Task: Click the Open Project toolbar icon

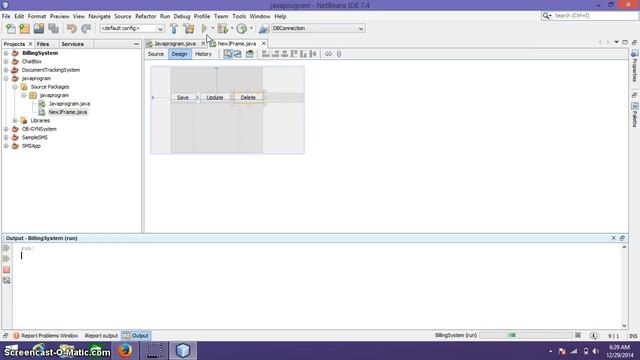Action: coord(39,28)
